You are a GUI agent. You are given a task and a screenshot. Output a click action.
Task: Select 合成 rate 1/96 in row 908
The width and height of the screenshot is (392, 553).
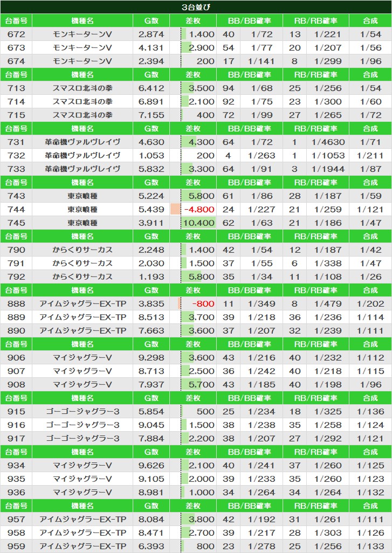tap(370, 384)
